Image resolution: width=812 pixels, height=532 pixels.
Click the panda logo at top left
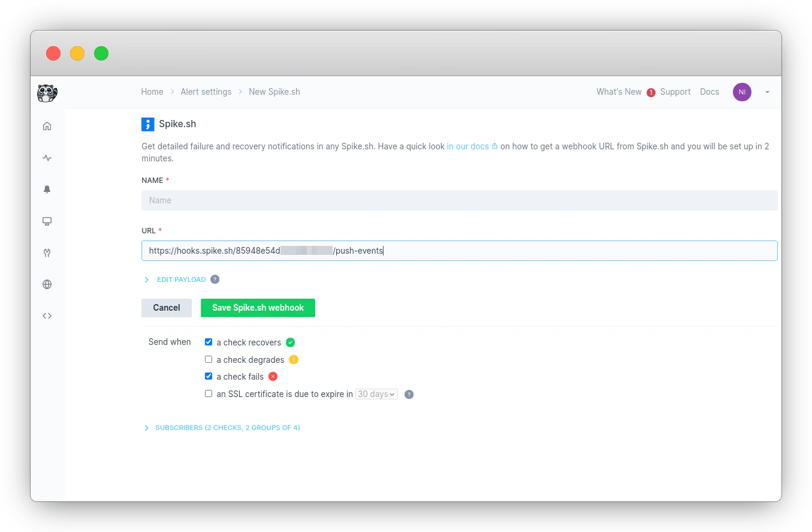tap(47, 92)
